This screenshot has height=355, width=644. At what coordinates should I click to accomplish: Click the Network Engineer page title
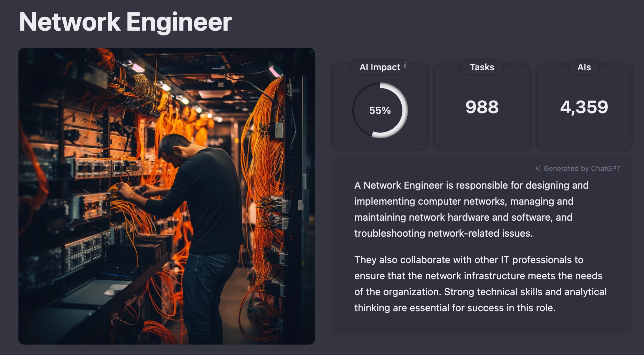(125, 22)
